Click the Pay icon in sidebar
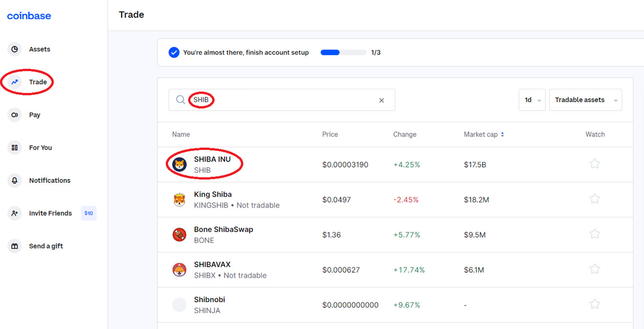The height and width of the screenshot is (329, 644). pyautogui.click(x=15, y=115)
